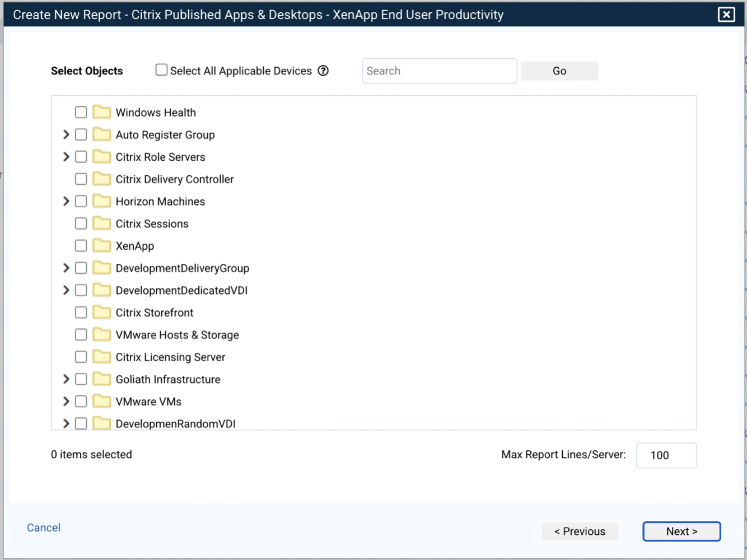Cancel the report creation
The image size is (747, 560).
(x=44, y=528)
